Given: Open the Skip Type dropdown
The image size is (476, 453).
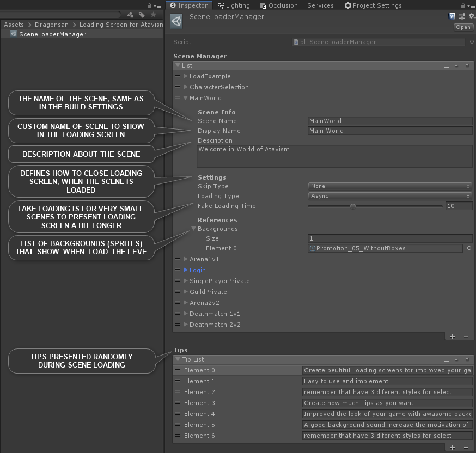Looking at the screenshot, I should (x=389, y=186).
